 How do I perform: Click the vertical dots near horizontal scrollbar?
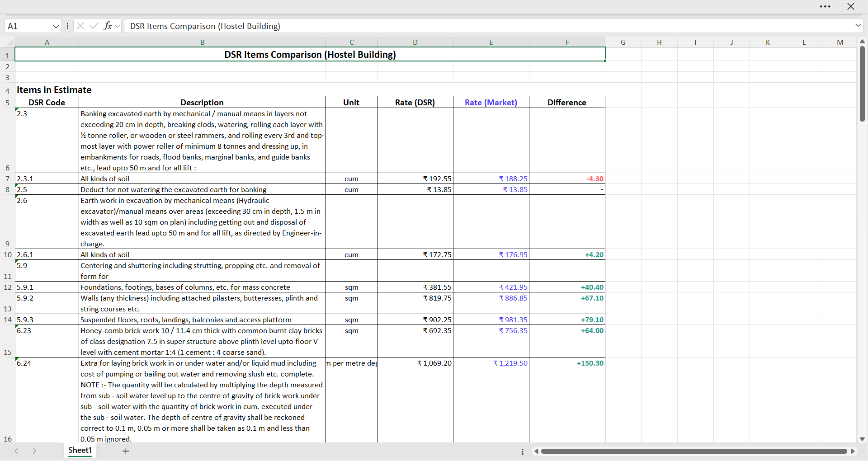pyautogui.click(x=523, y=452)
